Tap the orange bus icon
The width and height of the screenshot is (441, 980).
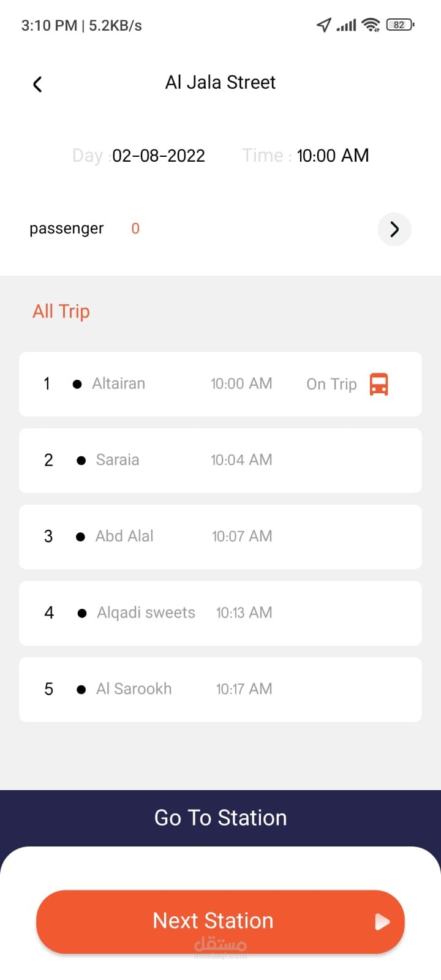point(379,384)
